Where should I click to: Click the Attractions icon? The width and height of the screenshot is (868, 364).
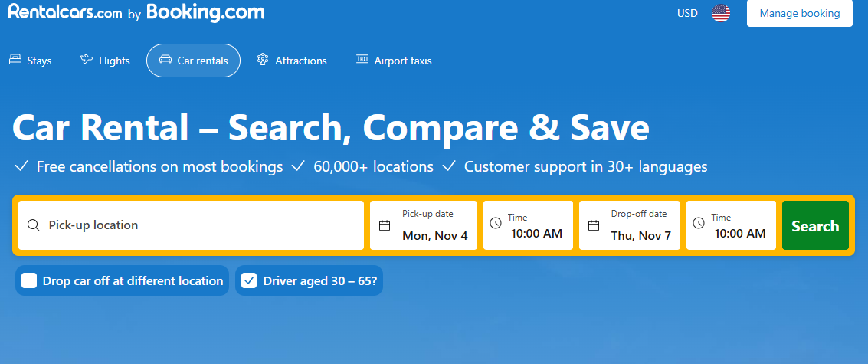pyautogui.click(x=263, y=60)
